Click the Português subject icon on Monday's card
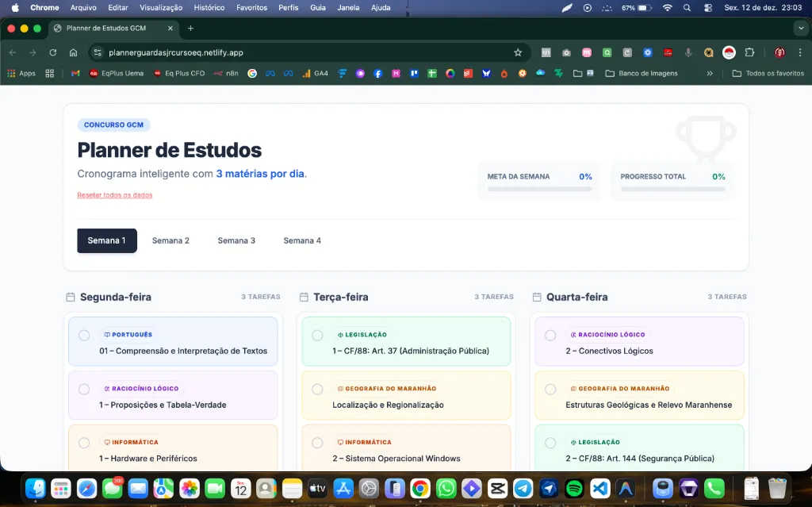 tap(108, 334)
